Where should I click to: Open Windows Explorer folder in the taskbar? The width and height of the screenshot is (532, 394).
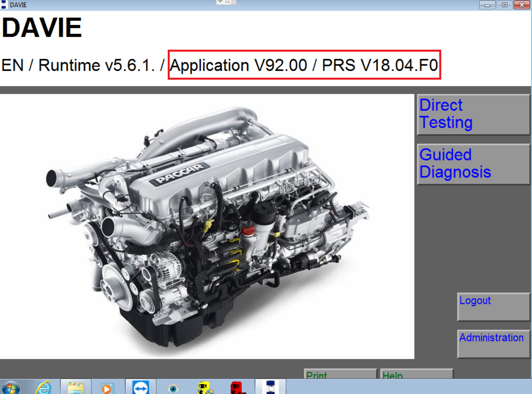pos(76,387)
